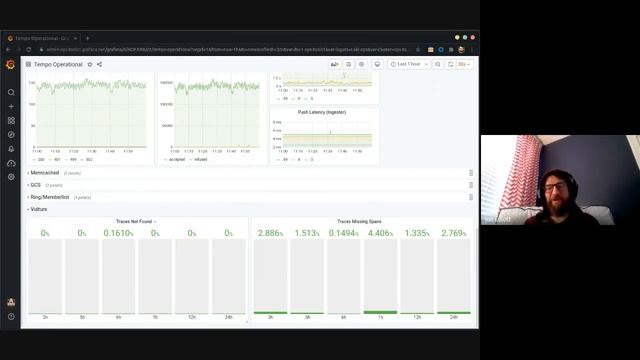The height and width of the screenshot is (360, 640).
Task: Click GCS row handle on the right
Action: pyautogui.click(x=471, y=185)
